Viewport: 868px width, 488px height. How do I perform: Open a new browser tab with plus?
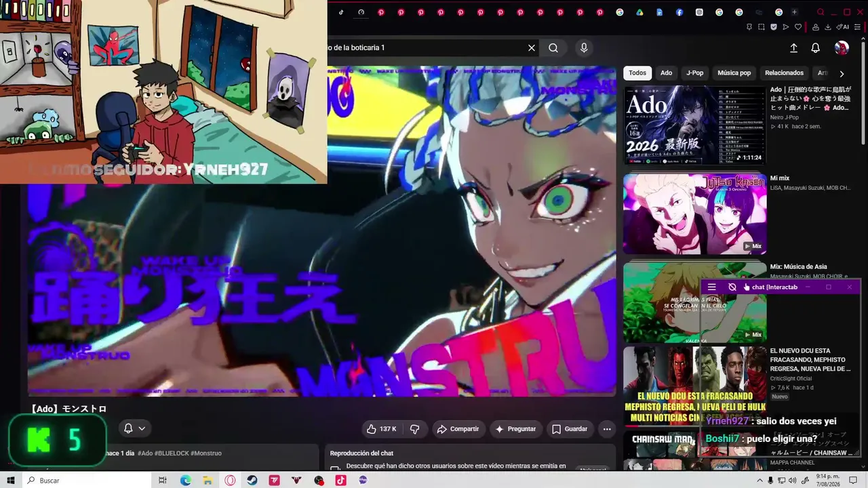(794, 12)
